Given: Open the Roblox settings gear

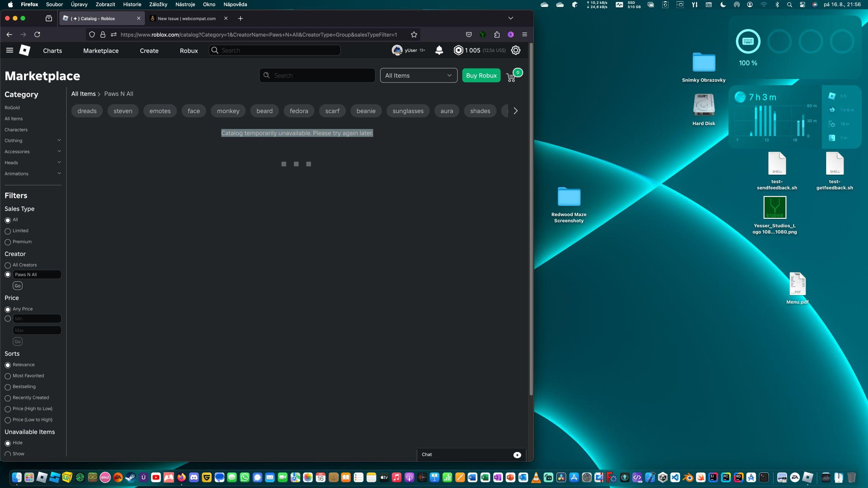Looking at the screenshot, I should (x=516, y=50).
